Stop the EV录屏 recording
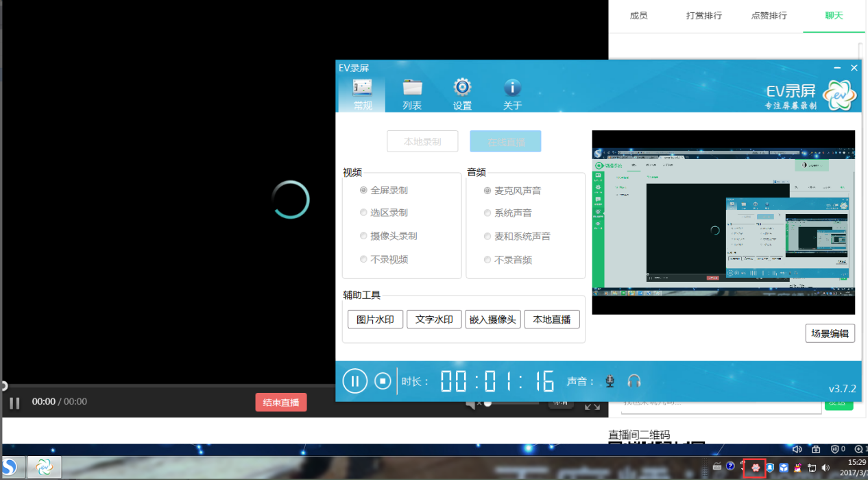This screenshot has height=480, width=868. tap(383, 381)
